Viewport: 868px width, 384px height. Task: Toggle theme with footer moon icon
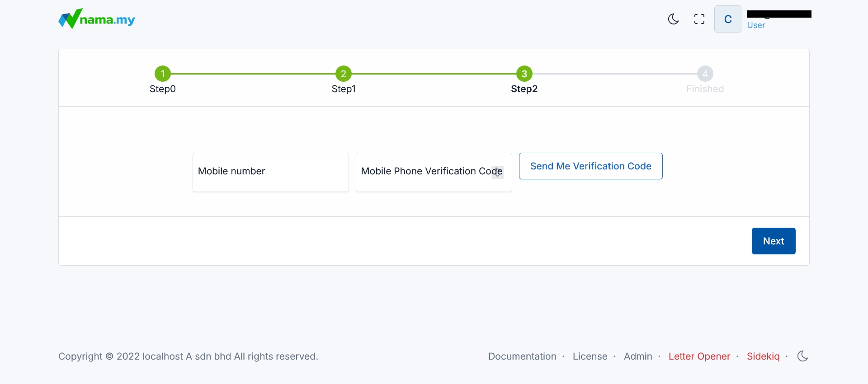tap(803, 356)
